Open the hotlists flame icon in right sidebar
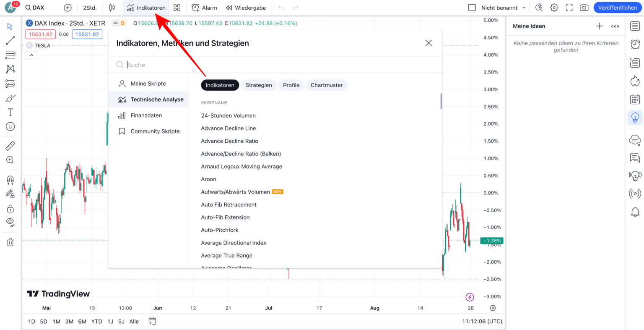The width and height of the screenshot is (644, 330). coord(635,81)
